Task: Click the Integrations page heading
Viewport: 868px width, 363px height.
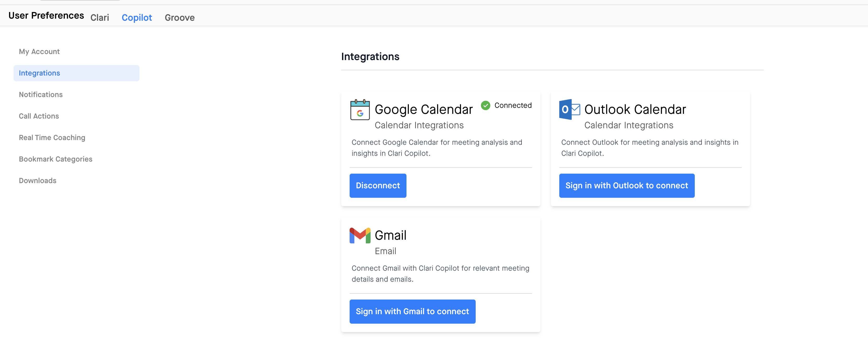Action: [x=370, y=57]
